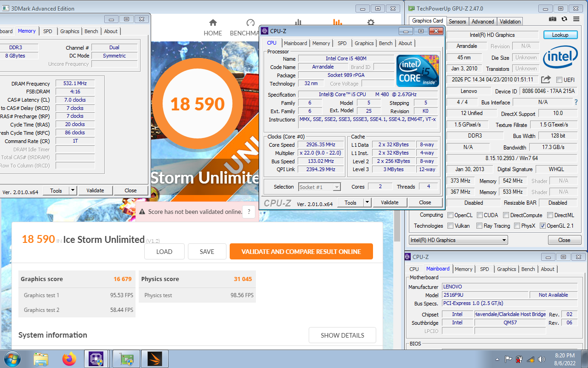
Task: Click the BIOS export share icon in GPU-Z
Action: click(x=546, y=80)
